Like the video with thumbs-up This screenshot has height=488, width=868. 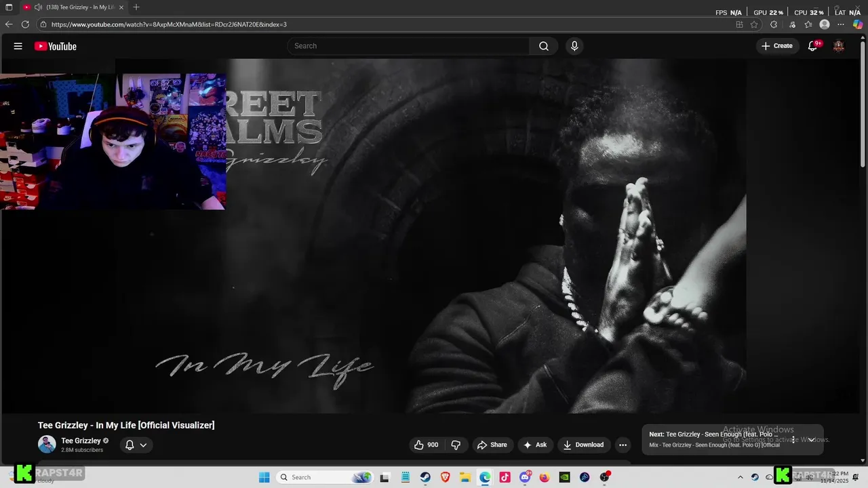coord(427,445)
